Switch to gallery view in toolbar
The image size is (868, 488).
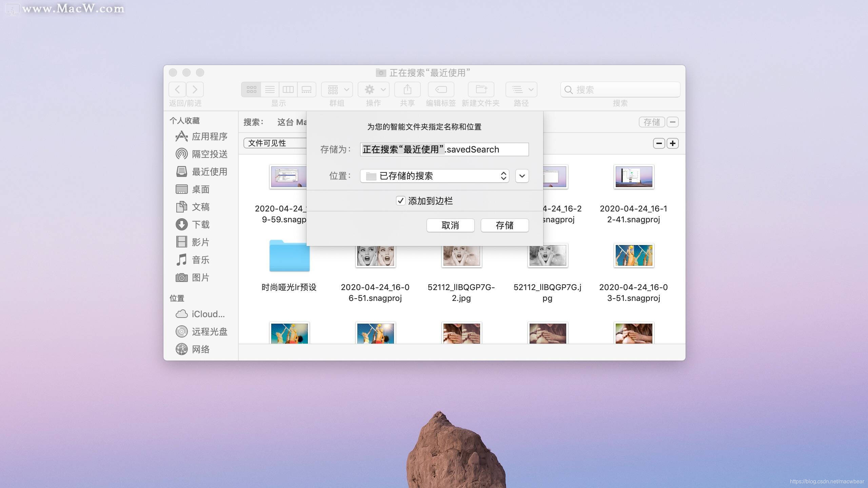click(307, 89)
